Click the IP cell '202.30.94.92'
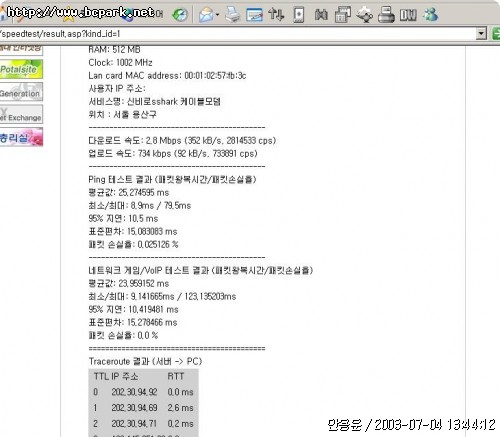 click(x=134, y=392)
